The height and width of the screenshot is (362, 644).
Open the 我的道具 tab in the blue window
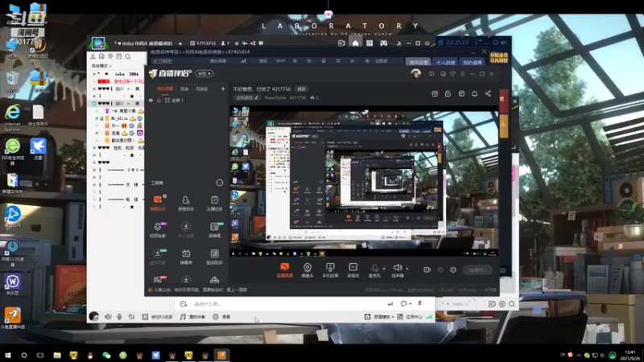coord(472,63)
